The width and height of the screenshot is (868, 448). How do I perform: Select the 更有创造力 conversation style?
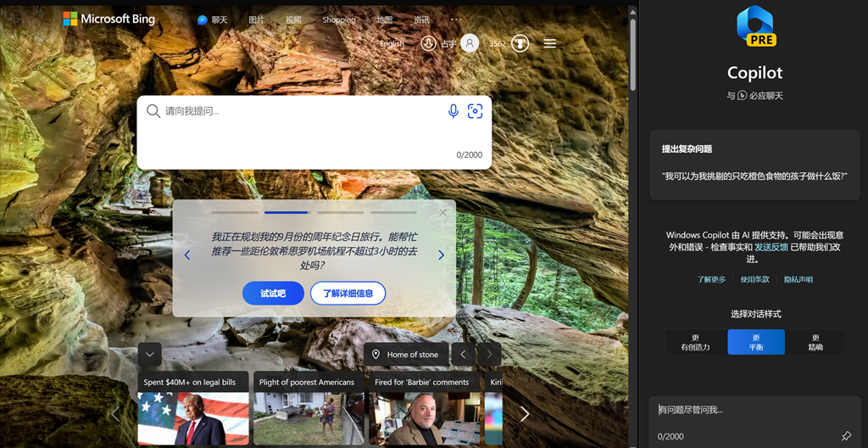tap(695, 342)
